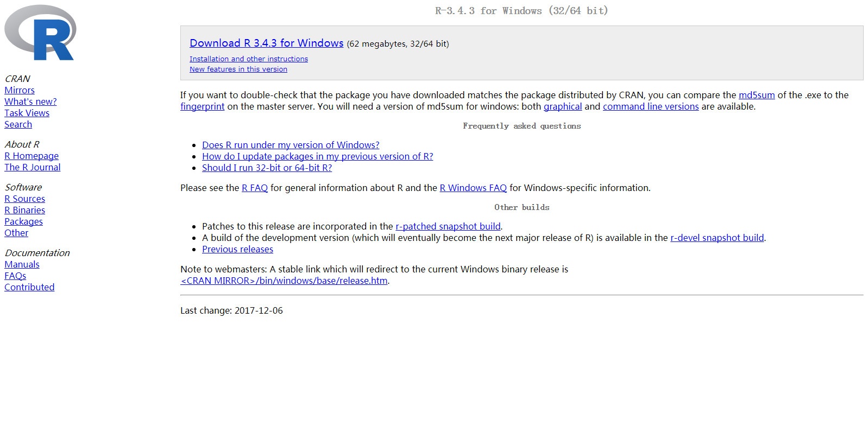Visit the R FAQ link

(x=255, y=188)
